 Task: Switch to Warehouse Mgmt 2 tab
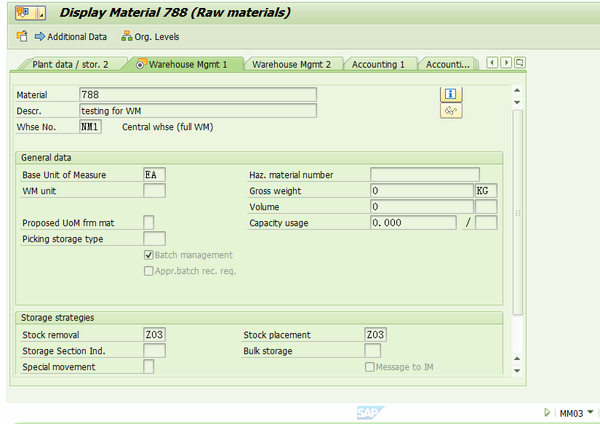(292, 64)
